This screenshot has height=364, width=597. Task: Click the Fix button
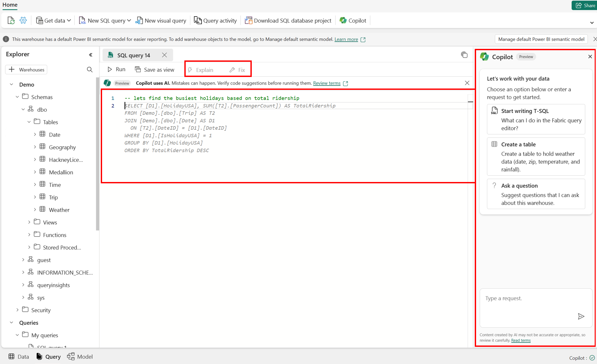coord(237,70)
